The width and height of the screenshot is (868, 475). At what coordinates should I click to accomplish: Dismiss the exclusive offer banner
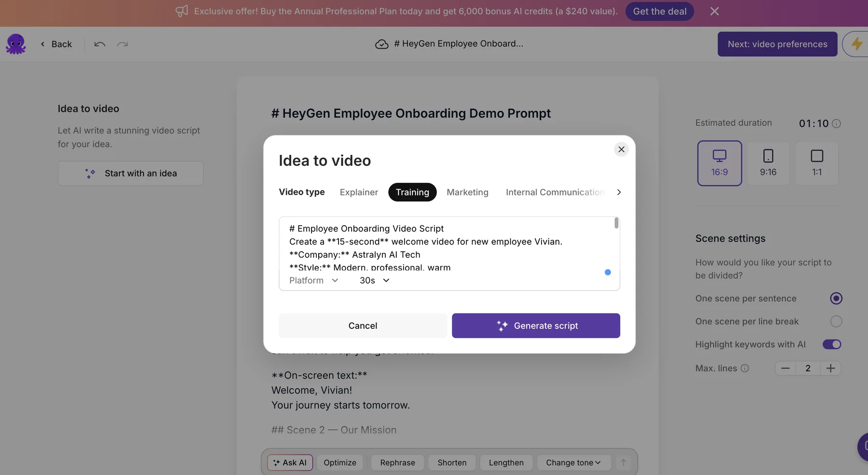[x=715, y=11]
